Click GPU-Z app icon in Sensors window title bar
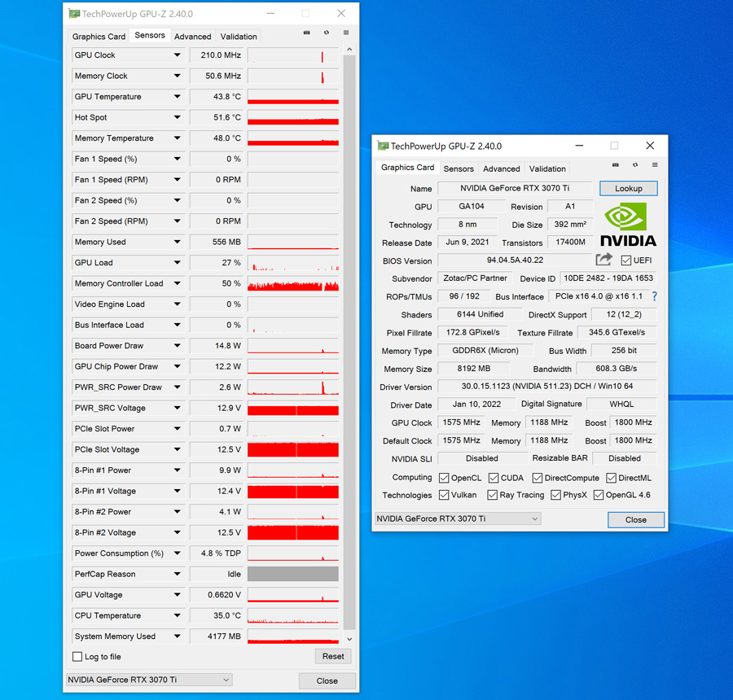733x700 pixels. (74, 14)
